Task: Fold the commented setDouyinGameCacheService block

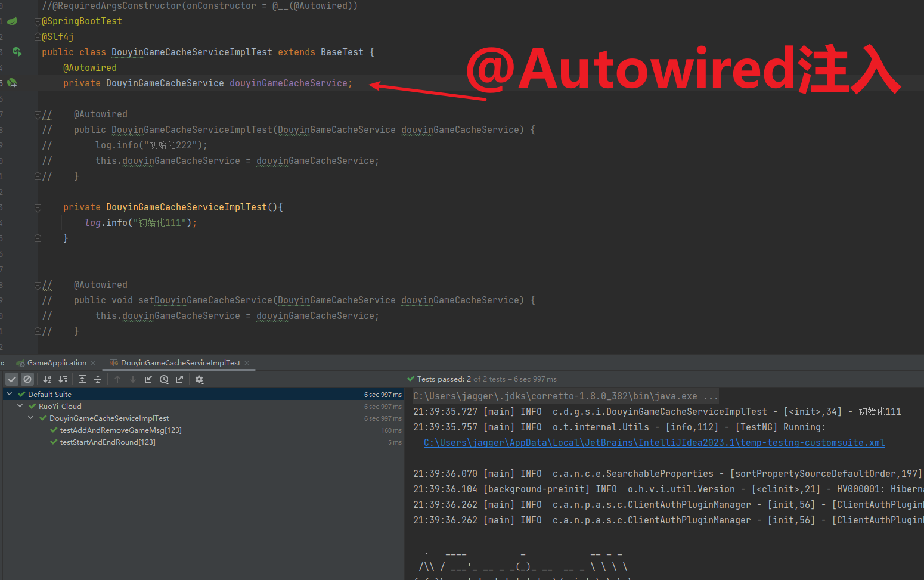Action: point(38,285)
